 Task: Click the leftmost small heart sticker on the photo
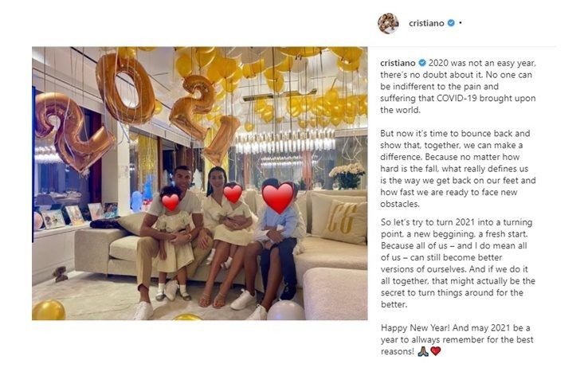171,202
